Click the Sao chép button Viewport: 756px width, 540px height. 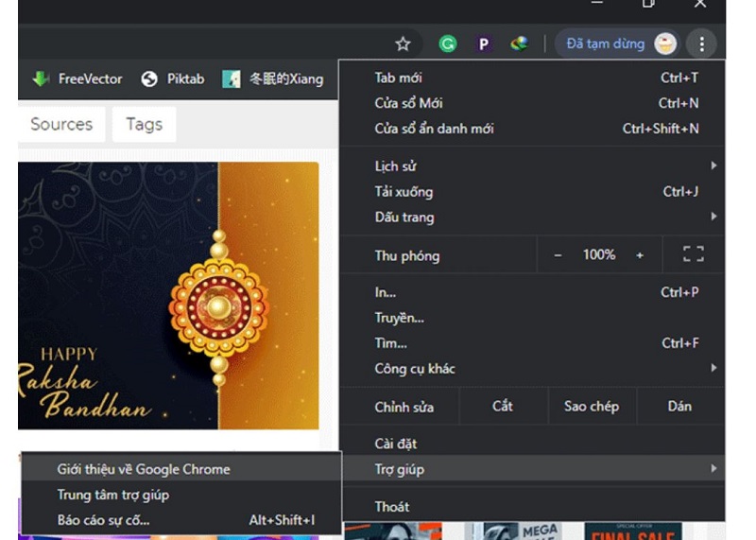[x=592, y=407]
